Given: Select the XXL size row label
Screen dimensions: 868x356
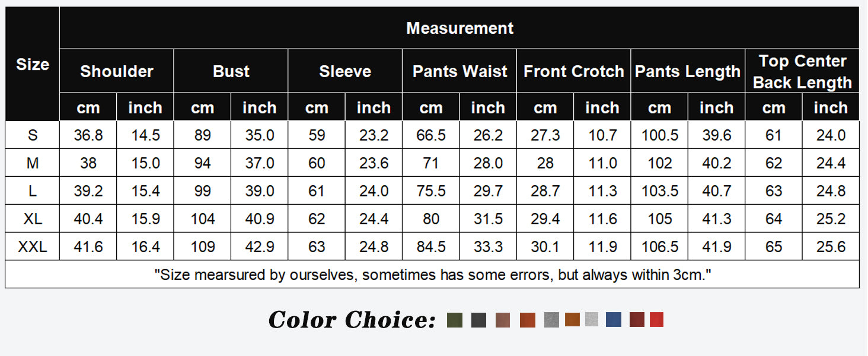Looking at the screenshot, I should coord(33,247).
